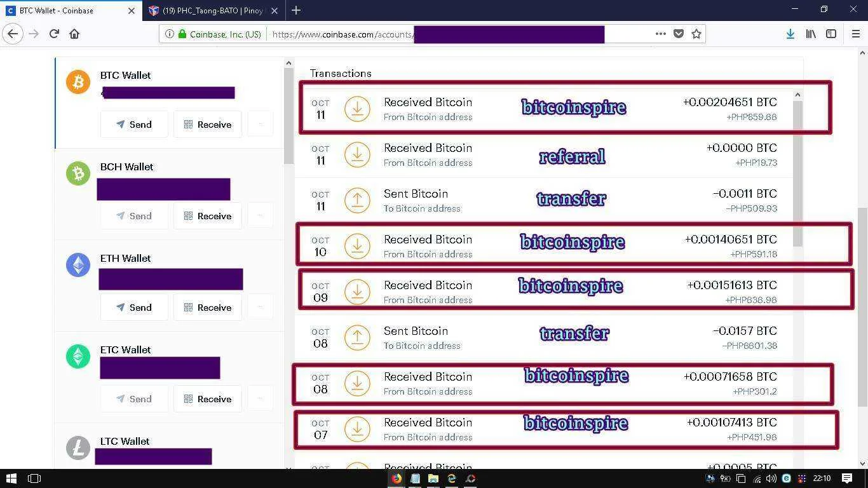Click the -0.0011 BTC amount
This screenshot has width=868, height=488.
pos(745,193)
